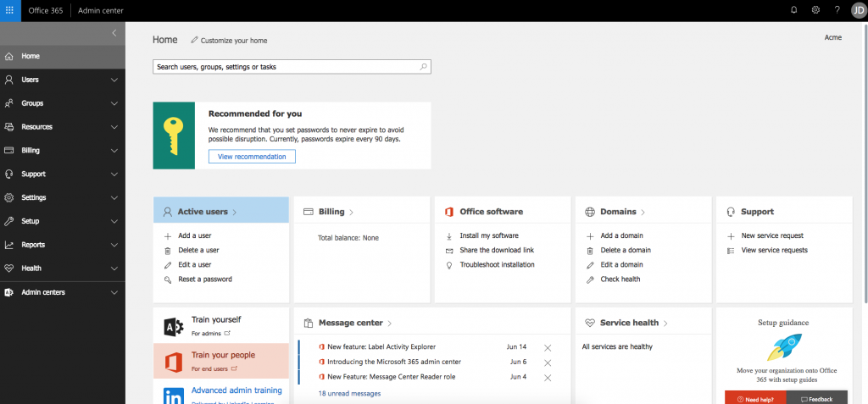This screenshot has width=868, height=404.
Task: Open Users in the sidebar
Action: pos(63,80)
